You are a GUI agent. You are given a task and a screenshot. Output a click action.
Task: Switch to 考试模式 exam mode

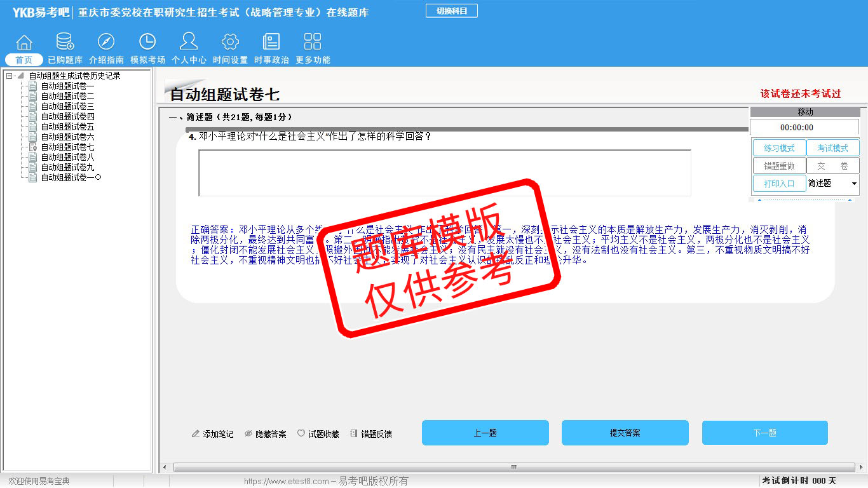pyautogui.click(x=832, y=148)
